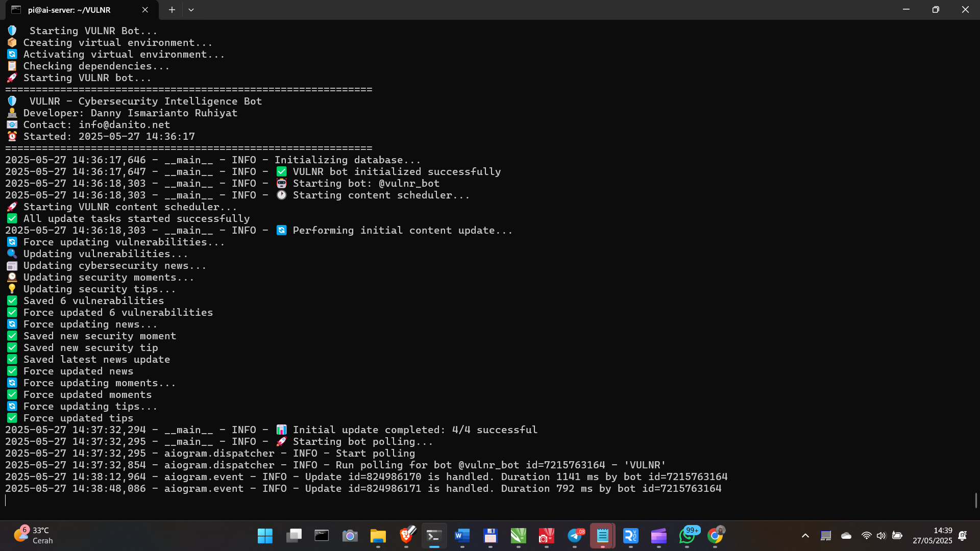Open the Windows Start menu
Image resolution: width=980 pixels, height=551 pixels.
tap(265, 536)
